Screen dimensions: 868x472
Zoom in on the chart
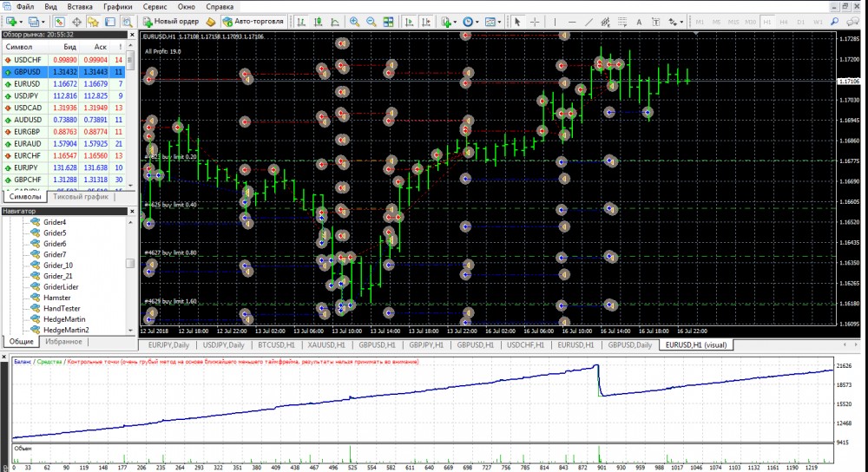(354, 22)
